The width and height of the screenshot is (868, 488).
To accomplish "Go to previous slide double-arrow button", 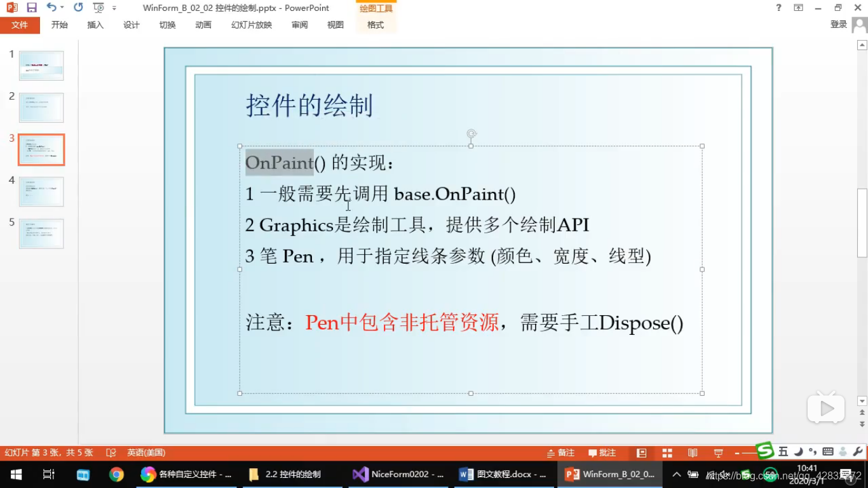I will (x=862, y=413).
